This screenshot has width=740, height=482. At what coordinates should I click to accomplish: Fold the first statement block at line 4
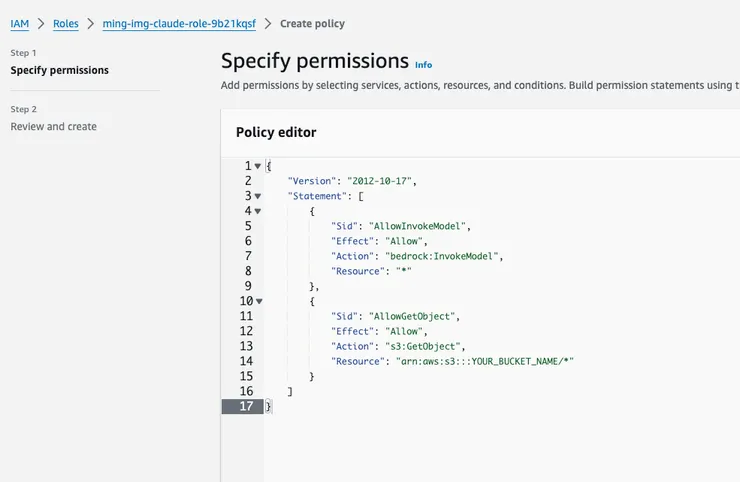coord(258,211)
